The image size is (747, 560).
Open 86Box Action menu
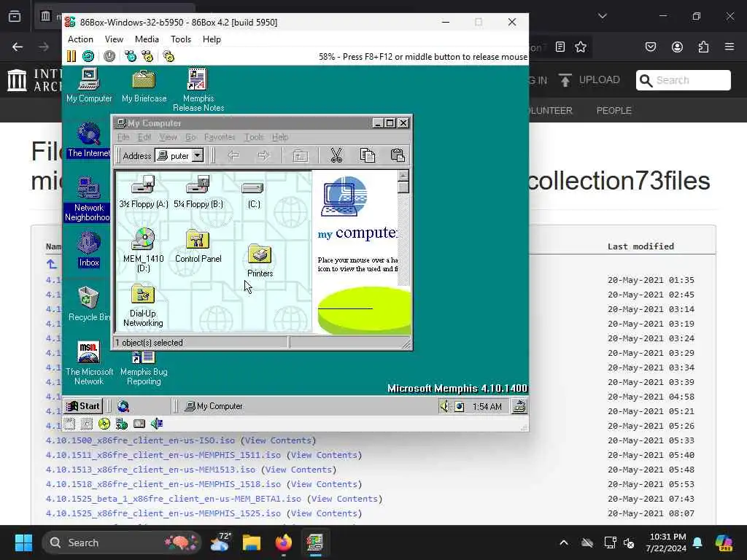[80, 39]
